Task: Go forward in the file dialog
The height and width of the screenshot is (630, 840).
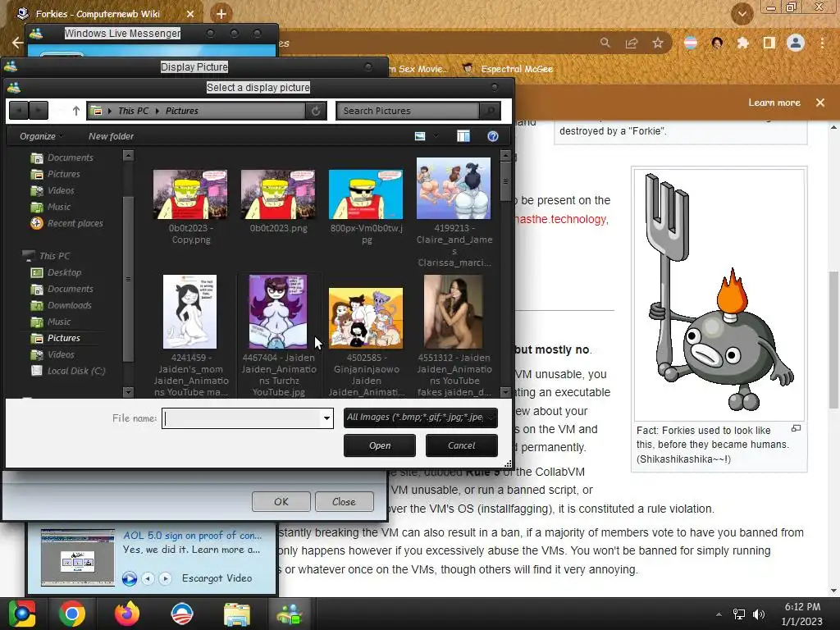Action: pos(38,111)
